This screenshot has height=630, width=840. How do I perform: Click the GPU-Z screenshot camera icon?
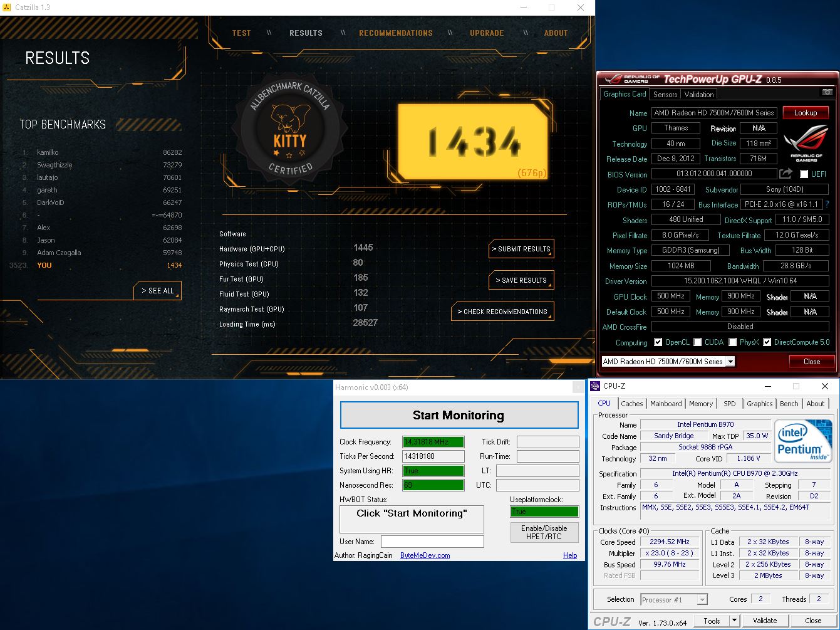[x=827, y=93]
